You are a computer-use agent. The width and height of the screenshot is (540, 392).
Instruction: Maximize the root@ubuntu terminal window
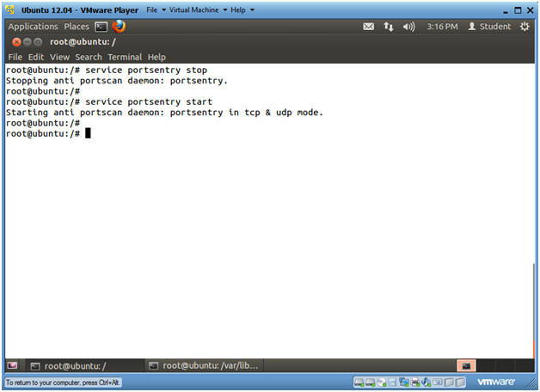(38, 42)
